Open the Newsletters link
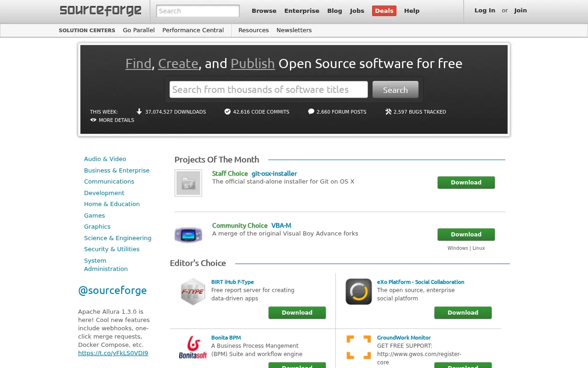 pos(294,30)
